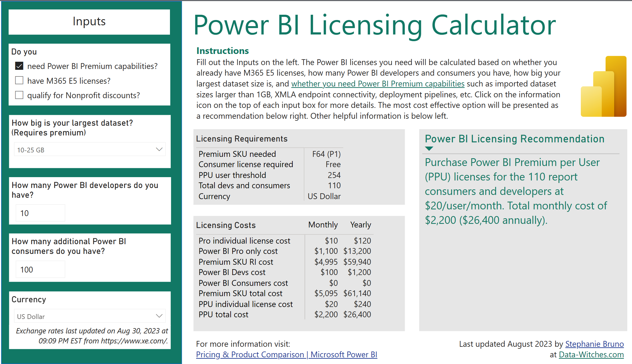Click the PPU recommendation text

[x=516, y=191]
